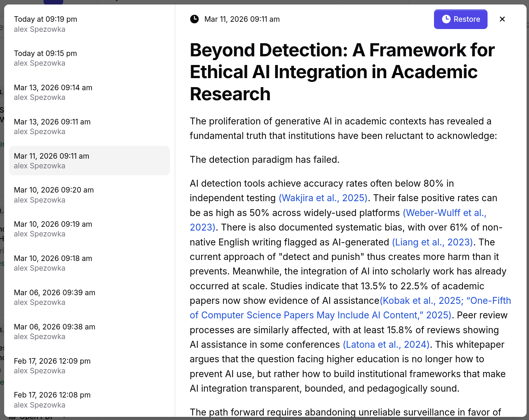The width and height of the screenshot is (529, 420).
Task: Open the Weber-Wulff et al., 2023 link
Action: click(x=444, y=213)
